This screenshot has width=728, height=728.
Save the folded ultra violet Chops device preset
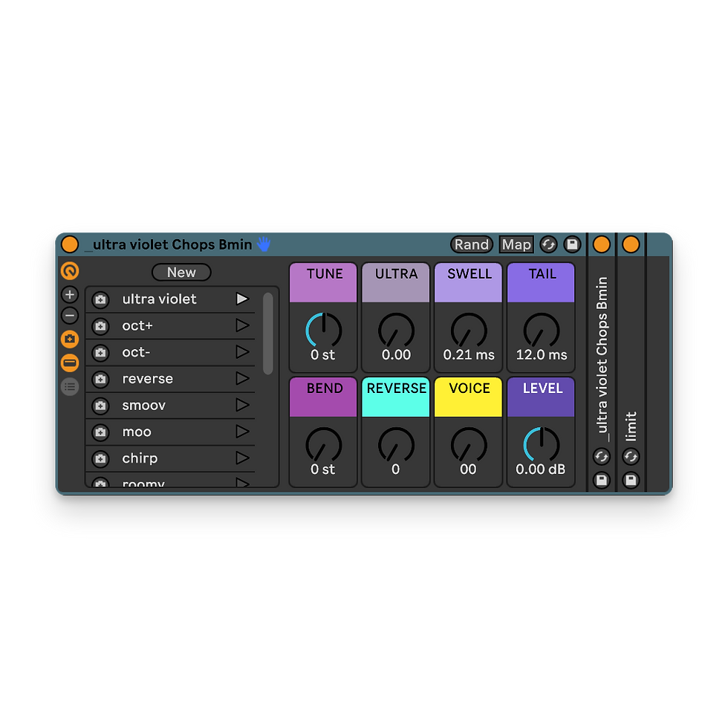pos(601,480)
